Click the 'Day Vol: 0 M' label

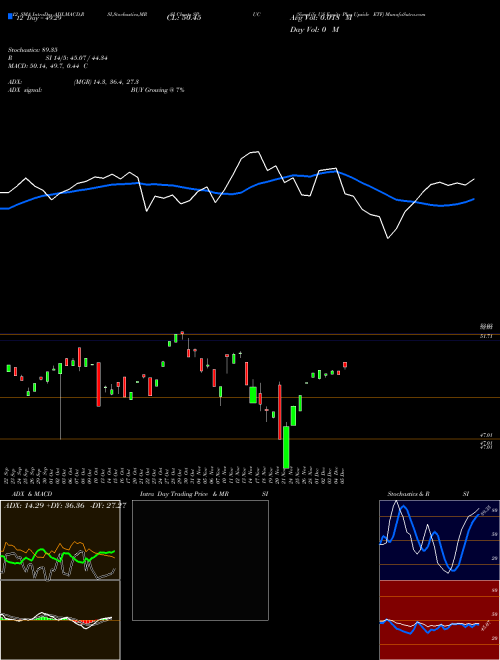pyautogui.click(x=314, y=30)
